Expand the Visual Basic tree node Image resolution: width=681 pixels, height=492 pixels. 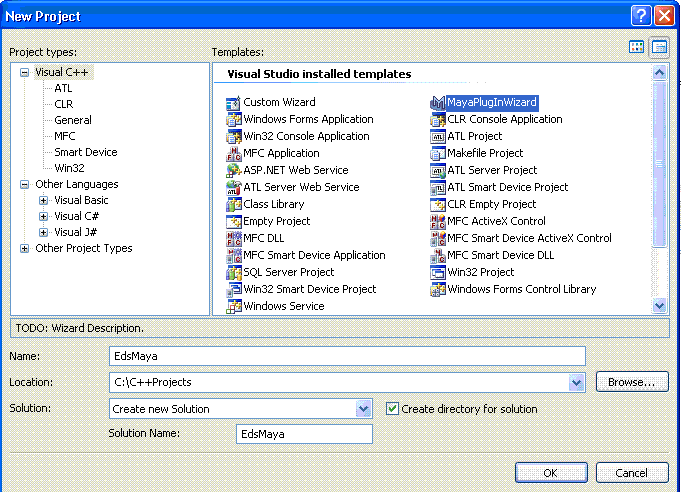pyautogui.click(x=43, y=200)
